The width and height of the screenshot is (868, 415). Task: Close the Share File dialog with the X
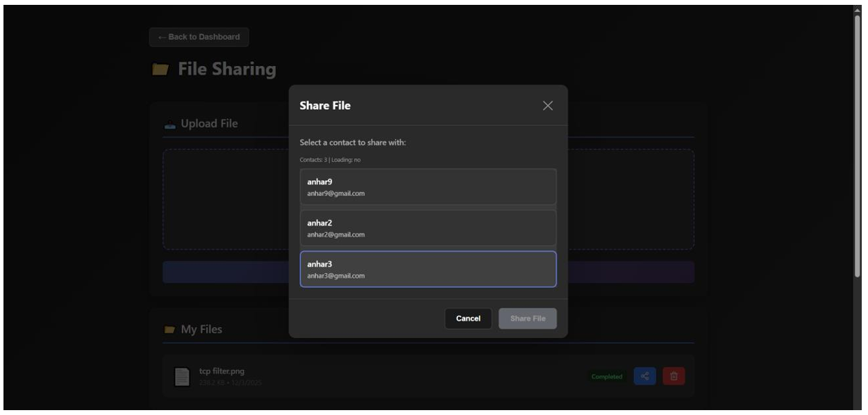click(x=547, y=106)
